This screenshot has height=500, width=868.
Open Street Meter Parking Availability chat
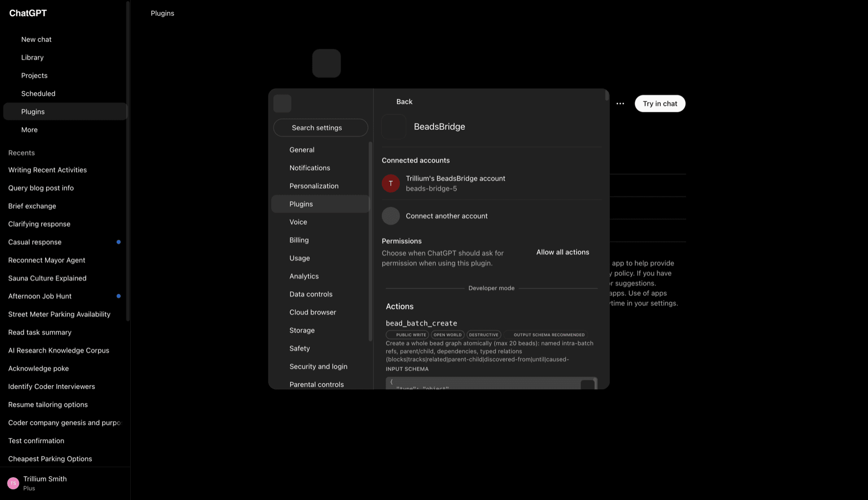[x=65, y=314]
